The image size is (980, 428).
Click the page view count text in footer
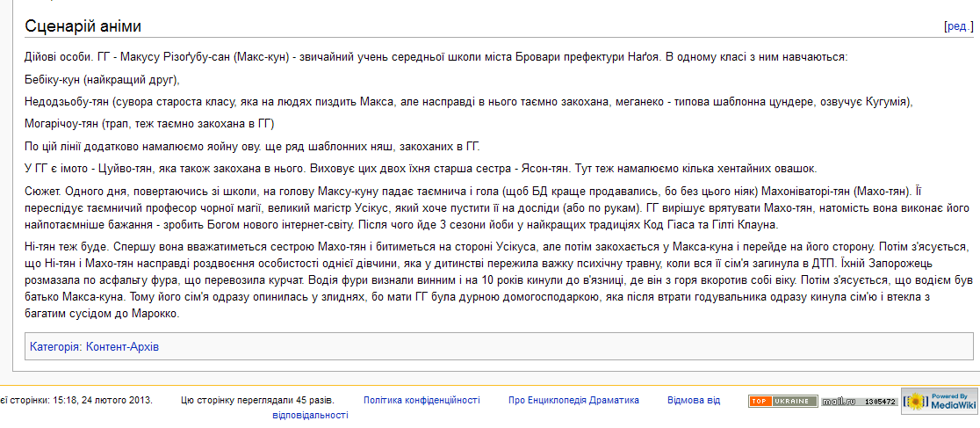point(257,400)
